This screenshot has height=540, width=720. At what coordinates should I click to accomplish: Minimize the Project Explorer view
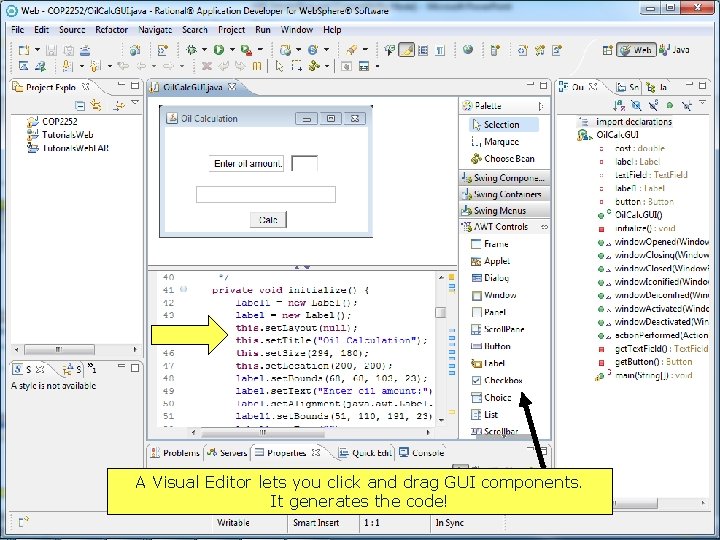(x=121, y=85)
